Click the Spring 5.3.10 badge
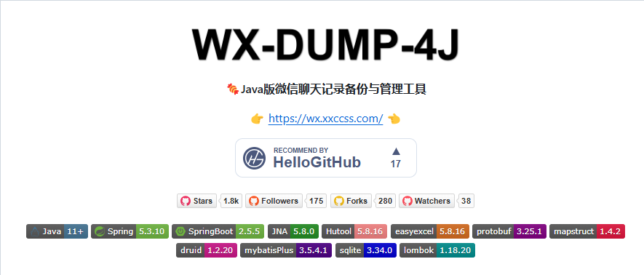 [130, 231]
